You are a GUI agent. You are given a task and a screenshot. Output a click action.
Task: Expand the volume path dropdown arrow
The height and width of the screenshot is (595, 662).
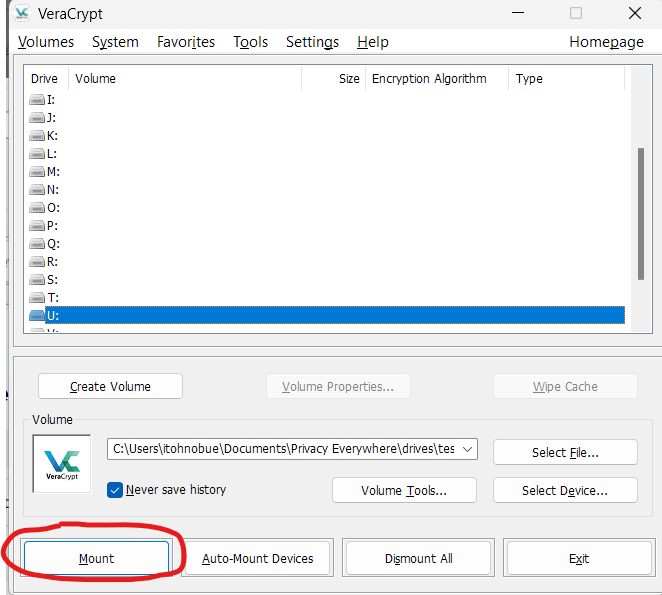pos(467,449)
